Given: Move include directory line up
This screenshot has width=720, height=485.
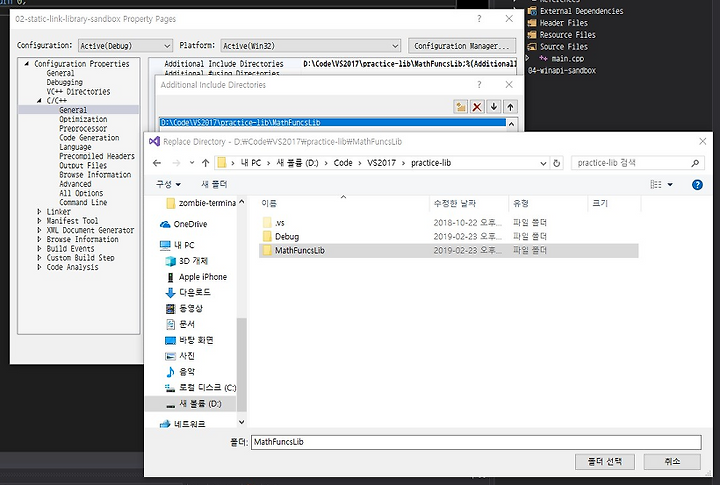Looking at the screenshot, I should [x=510, y=107].
